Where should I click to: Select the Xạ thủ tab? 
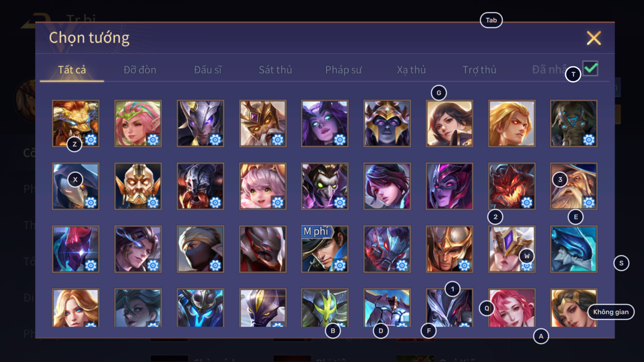click(x=411, y=70)
